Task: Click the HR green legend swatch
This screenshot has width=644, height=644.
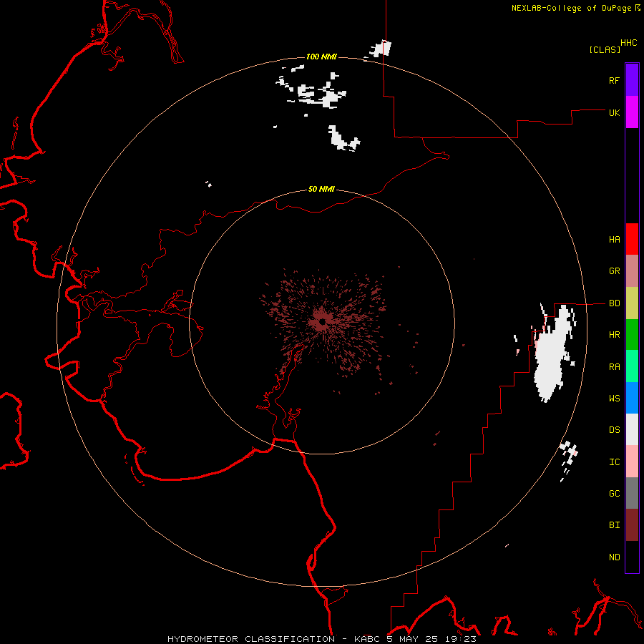Action: [632, 335]
